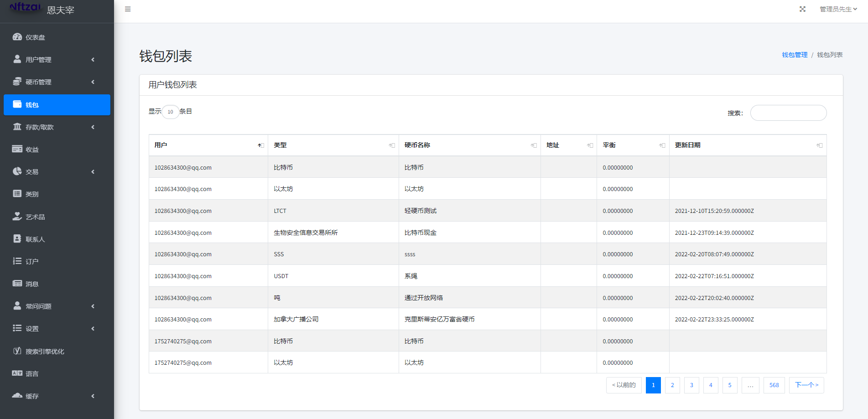Image resolution: width=868 pixels, height=419 pixels.
Task: Click the 钱包管理 breadcrumb link
Action: (x=795, y=55)
